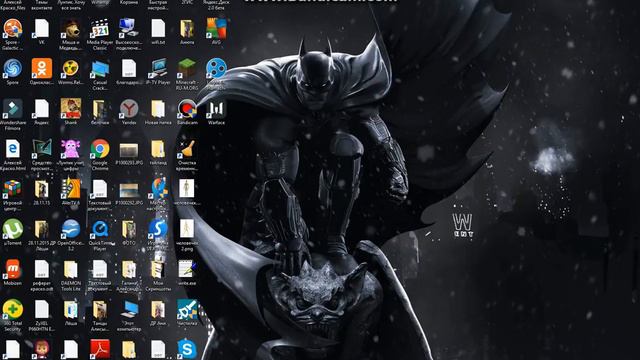Launch AlterTV shortcut icon

point(71,189)
